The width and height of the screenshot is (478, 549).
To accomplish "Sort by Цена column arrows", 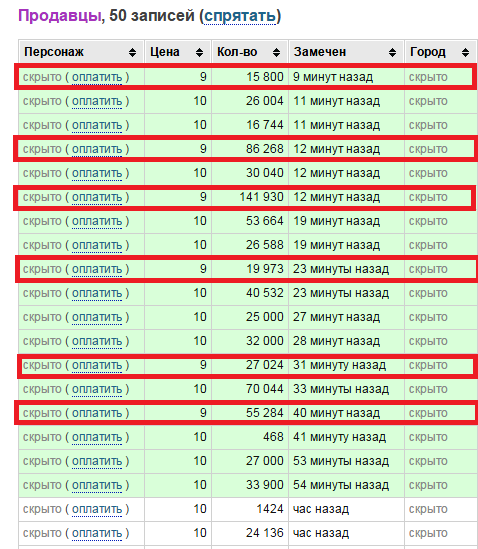I will [x=199, y=53].
